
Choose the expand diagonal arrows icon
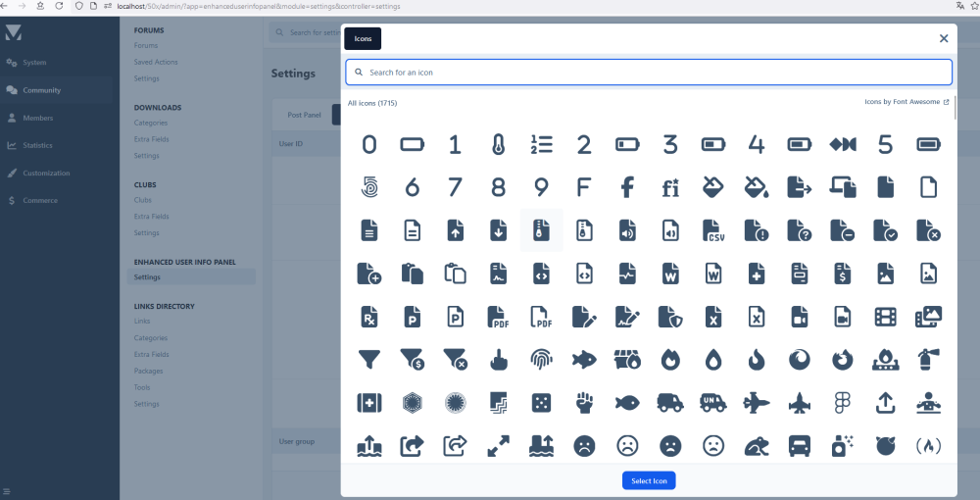click(498, 446)
